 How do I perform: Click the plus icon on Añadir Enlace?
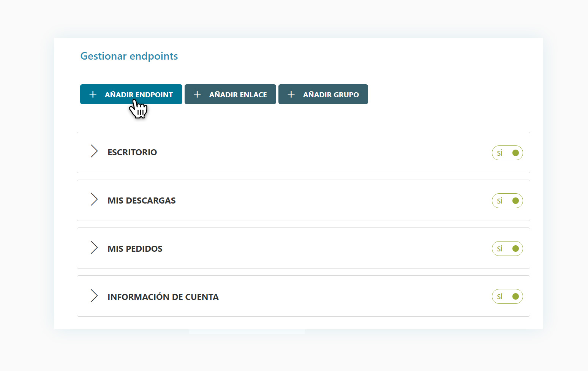point(197,94)
